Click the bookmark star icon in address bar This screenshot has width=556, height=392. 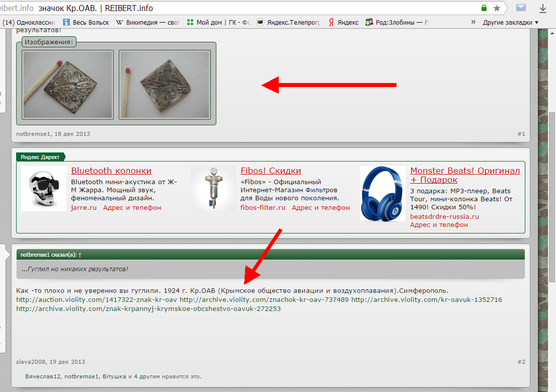[497, 8]
